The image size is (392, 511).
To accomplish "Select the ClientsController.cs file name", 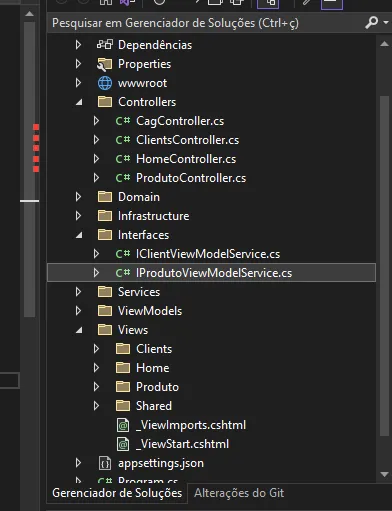I will 187,140.
